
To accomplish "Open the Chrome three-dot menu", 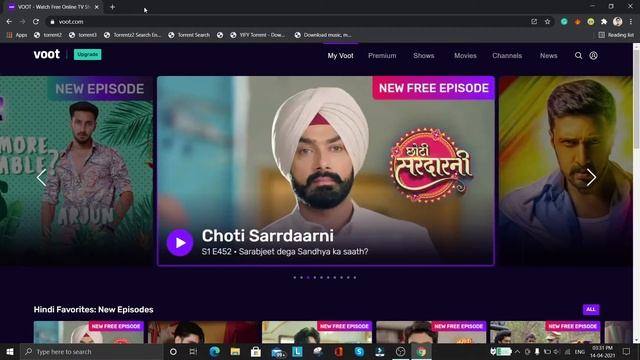I will (631, 22).
